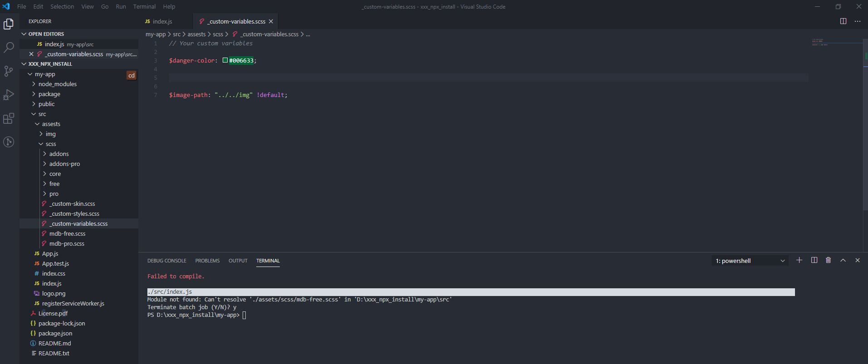Open the Explorer view in activity bar
Screen dimensions: 868x364
coord(9,24)
